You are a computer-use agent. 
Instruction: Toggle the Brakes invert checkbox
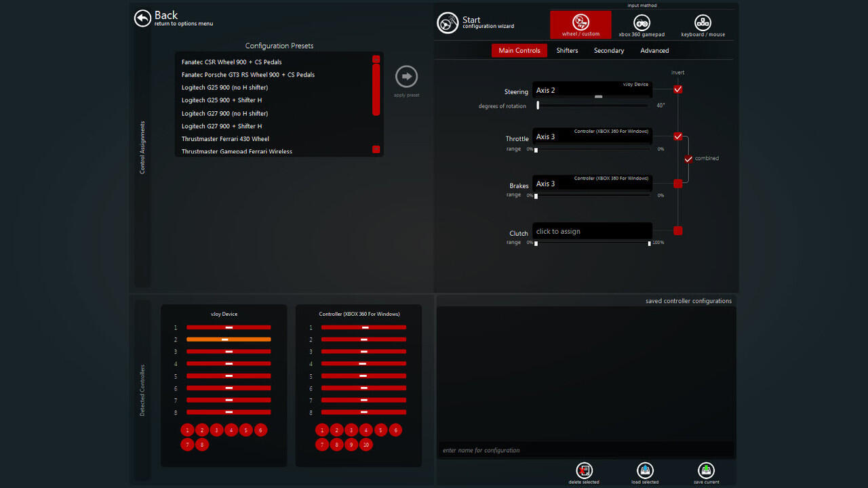[x=678, y=183]
